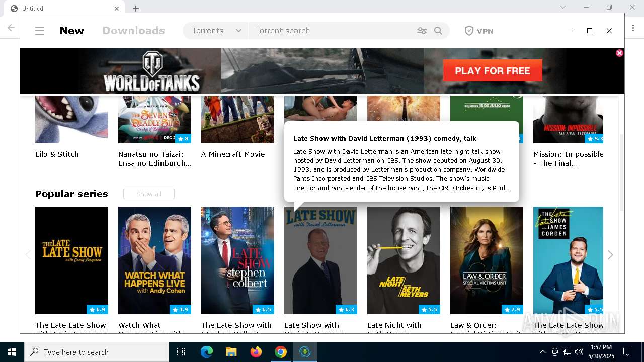The image size is (644, 362).
Task: Open File Explorer from taskbar
Action: (x=231, y=352)
